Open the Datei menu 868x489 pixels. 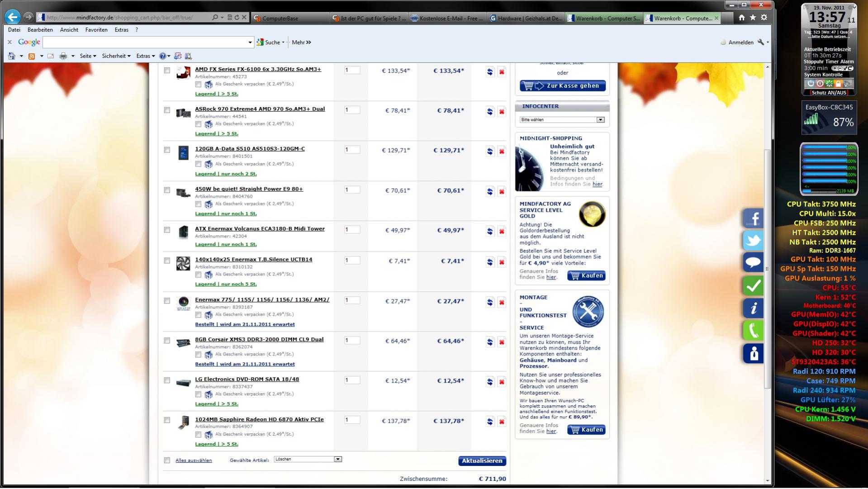tap(14, 30)
